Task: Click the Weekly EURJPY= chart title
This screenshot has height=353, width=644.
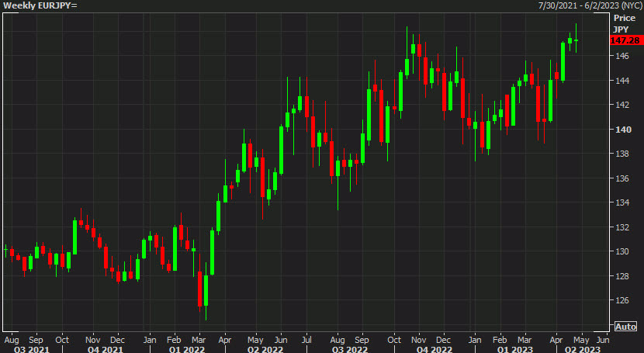Action: point(40,5)
